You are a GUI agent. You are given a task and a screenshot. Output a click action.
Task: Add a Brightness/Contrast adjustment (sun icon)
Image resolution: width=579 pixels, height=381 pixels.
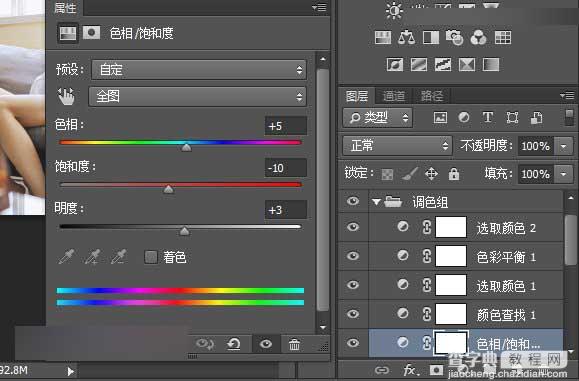click(394, 10)
